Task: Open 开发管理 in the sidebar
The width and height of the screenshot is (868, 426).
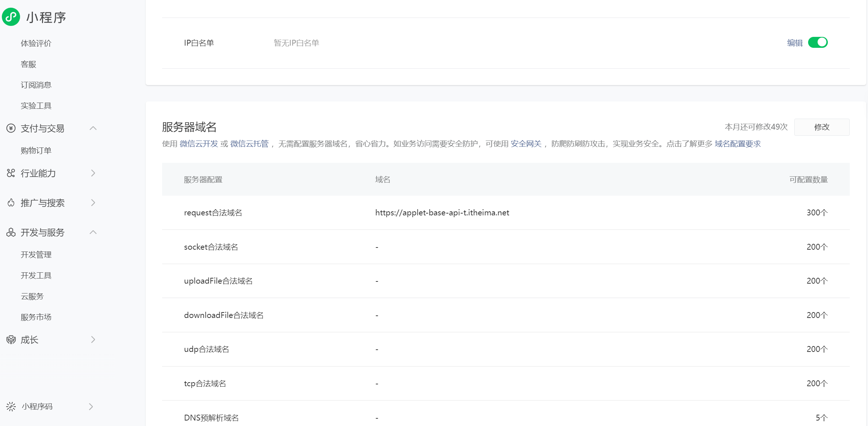Action: (36, 254)
